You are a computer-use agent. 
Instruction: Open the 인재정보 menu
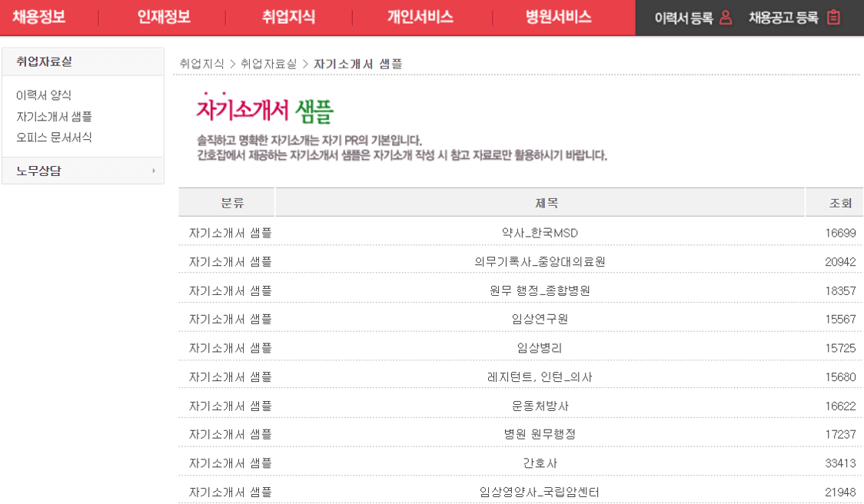[164, 17]
